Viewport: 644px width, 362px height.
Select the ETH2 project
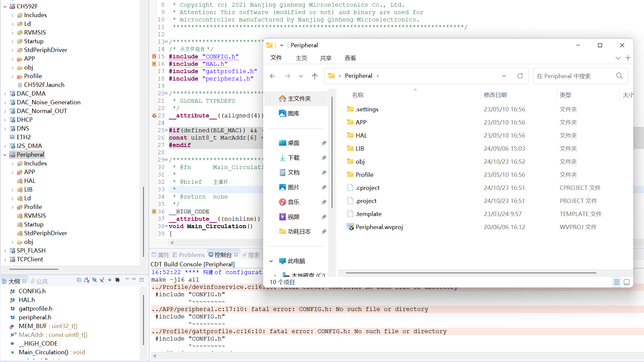click(20, 137)
